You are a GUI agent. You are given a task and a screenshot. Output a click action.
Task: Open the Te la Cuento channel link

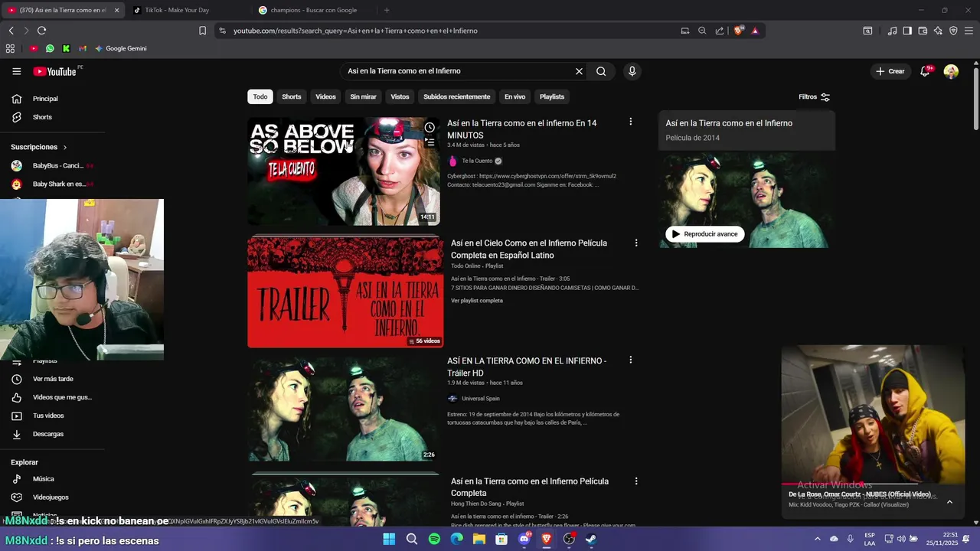(x=477, y=161)
